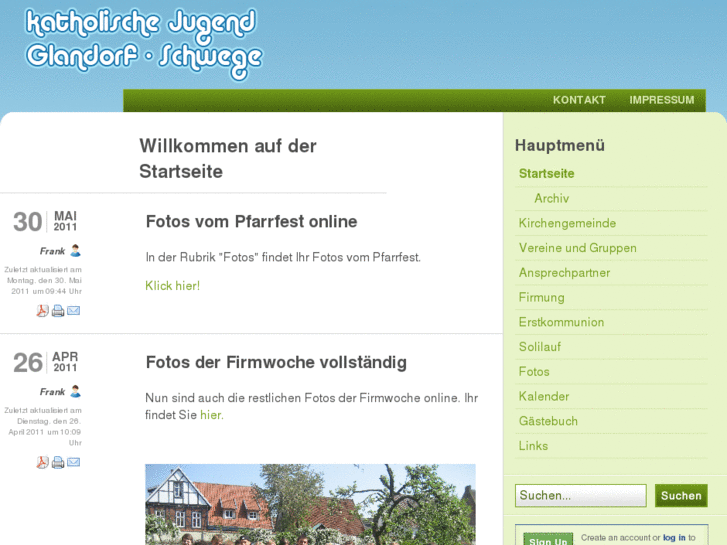Go to Kirchengemeinde menu item
The height and width of the screenshot is (545, 727).
[x=567, y=223]
